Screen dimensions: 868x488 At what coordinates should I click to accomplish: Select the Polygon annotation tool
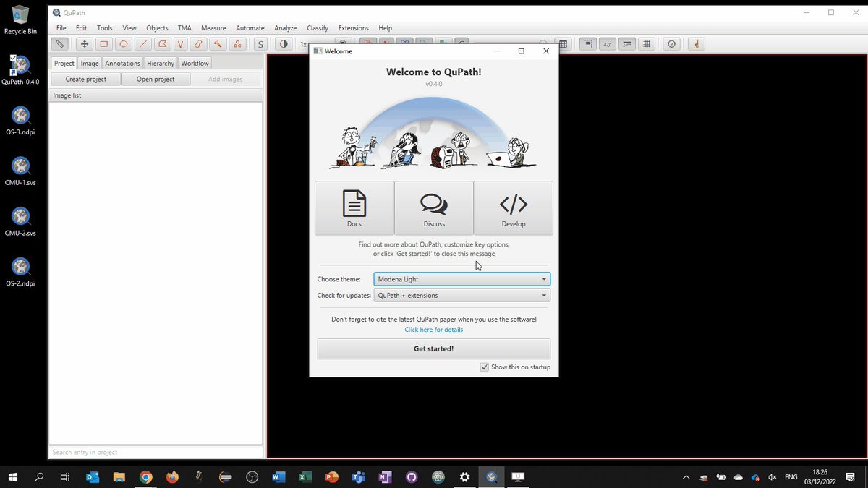[163, 44]
